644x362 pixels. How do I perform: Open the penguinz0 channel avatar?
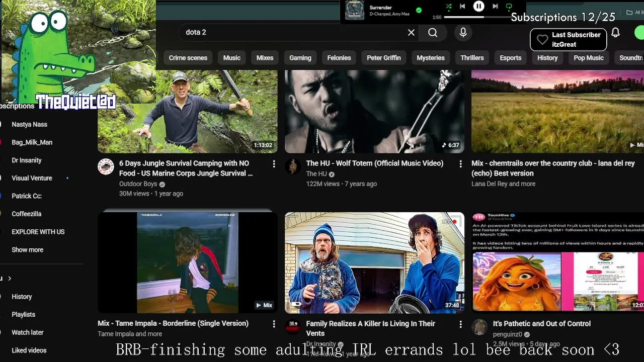(479, 327)
